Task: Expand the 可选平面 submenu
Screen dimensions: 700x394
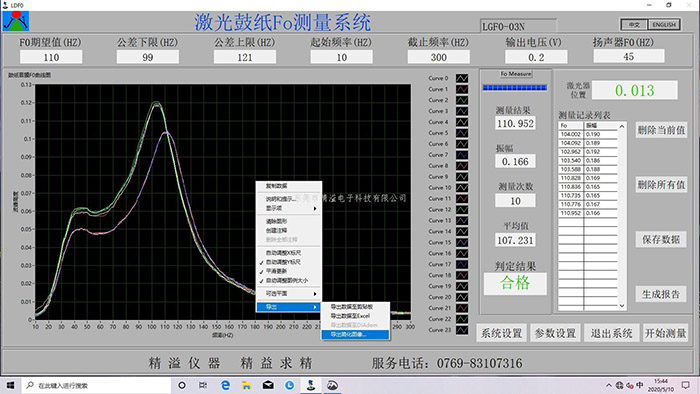Action: 289,294
